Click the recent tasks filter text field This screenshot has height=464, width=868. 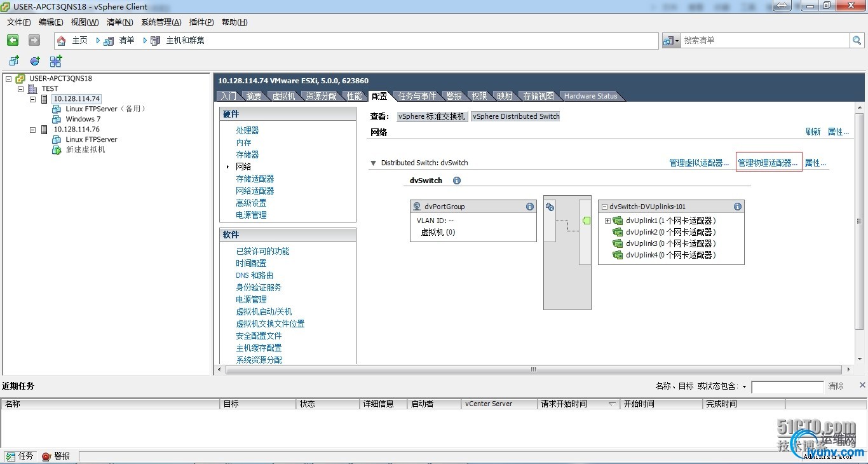pyautogui.click(x=787, y=386)
